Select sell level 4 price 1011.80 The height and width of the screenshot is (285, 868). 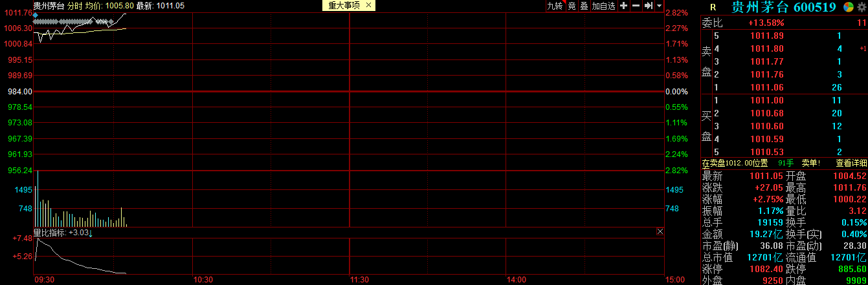point(767,48)
